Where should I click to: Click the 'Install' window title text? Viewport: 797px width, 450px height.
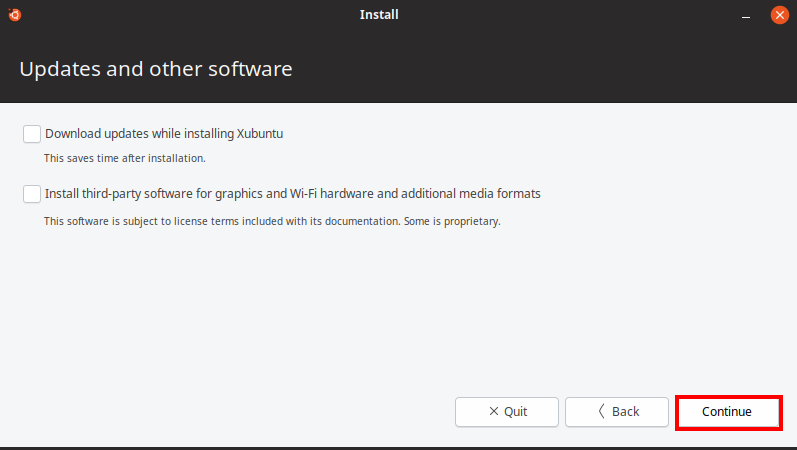click(379, 15)
